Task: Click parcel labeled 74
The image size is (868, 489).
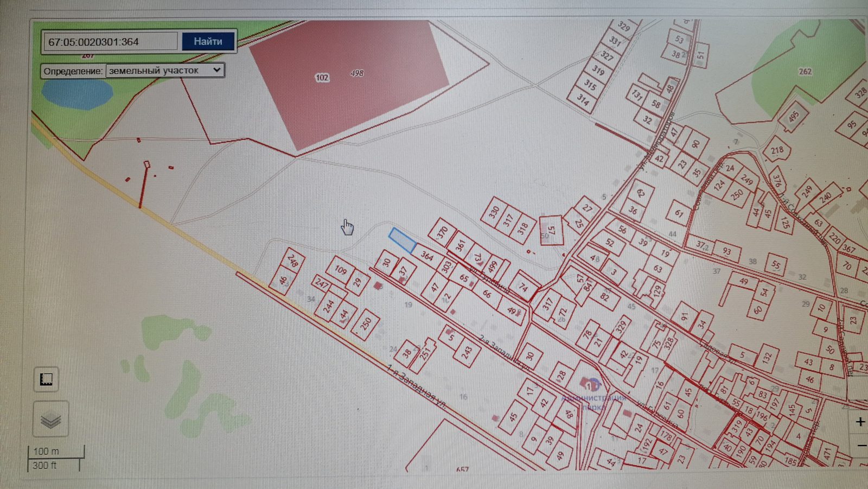Action: point(523,287)
